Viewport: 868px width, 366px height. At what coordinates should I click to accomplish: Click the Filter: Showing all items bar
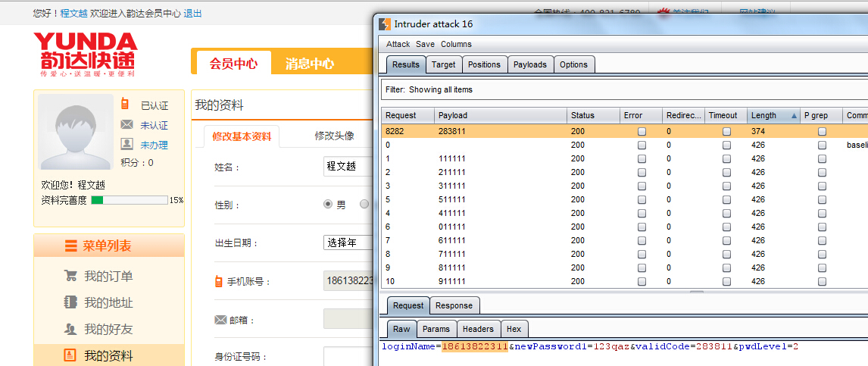tap(624, 89)
